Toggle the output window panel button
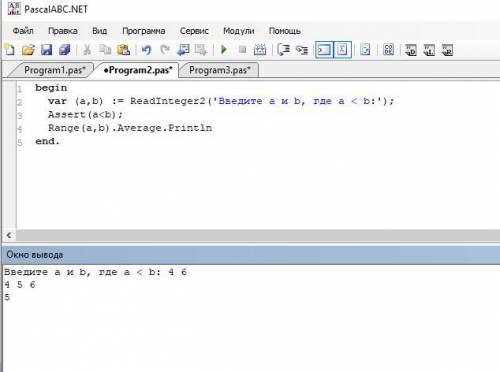Screen dimensions: 500x372 tap(324, 50)
